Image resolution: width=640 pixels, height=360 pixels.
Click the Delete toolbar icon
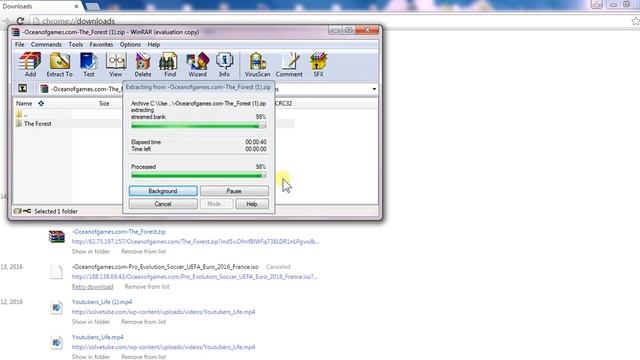(143, 64)
